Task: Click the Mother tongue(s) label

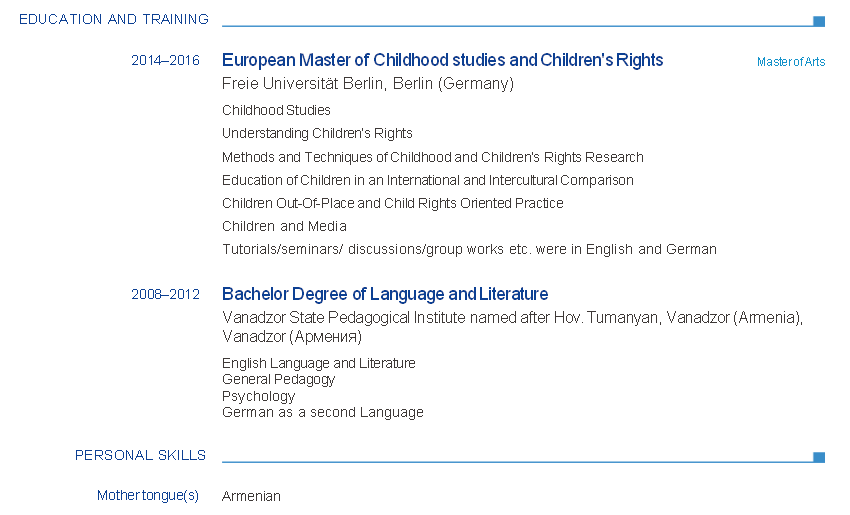Action: (148, 496)
